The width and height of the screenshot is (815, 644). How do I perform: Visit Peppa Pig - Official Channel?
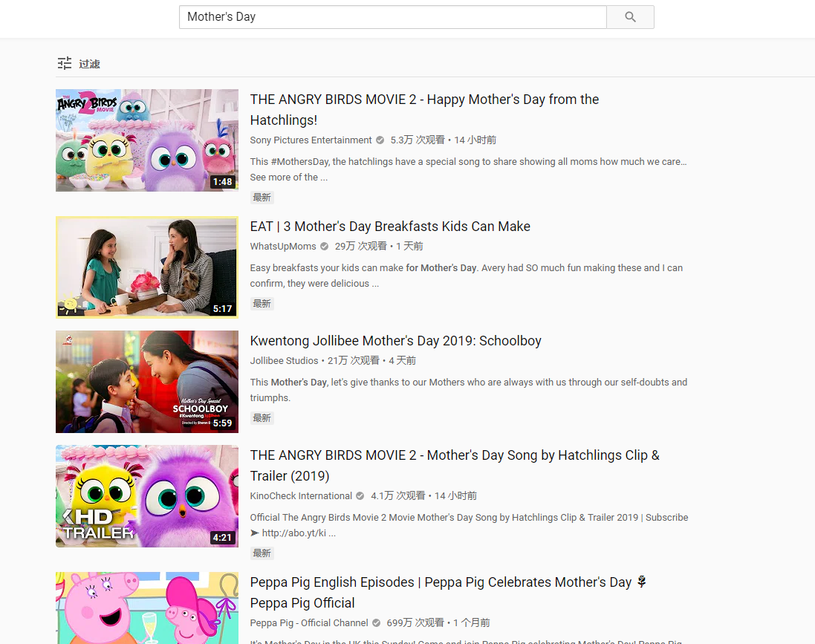[309, 622]
